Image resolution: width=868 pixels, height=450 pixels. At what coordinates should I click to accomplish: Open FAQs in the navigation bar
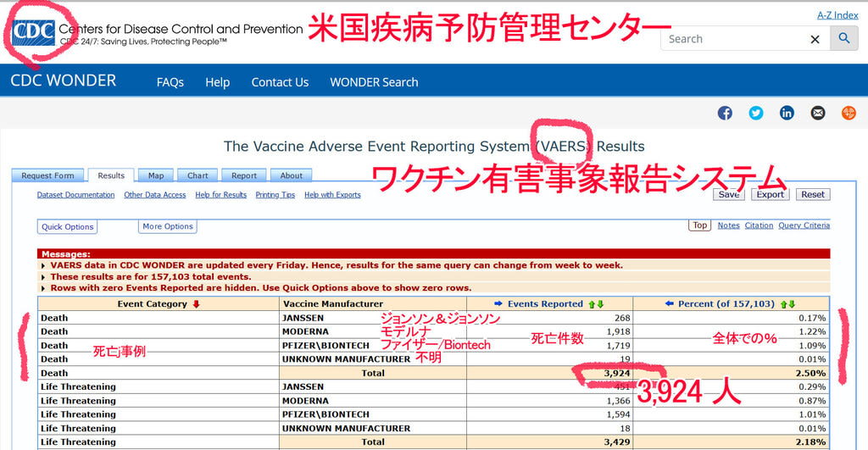pyautogui.click(x=170, y=82)
